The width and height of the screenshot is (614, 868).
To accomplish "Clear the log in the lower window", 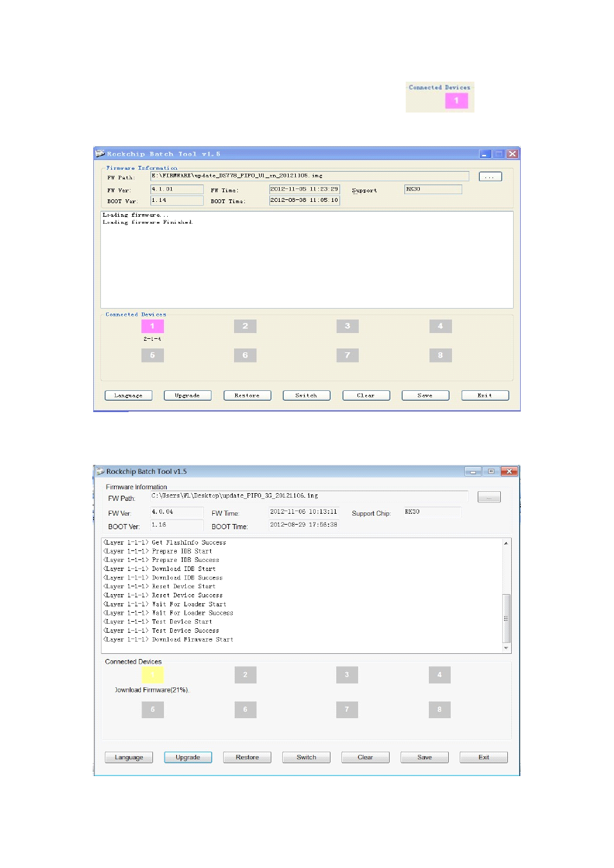I will click(365, 757).
